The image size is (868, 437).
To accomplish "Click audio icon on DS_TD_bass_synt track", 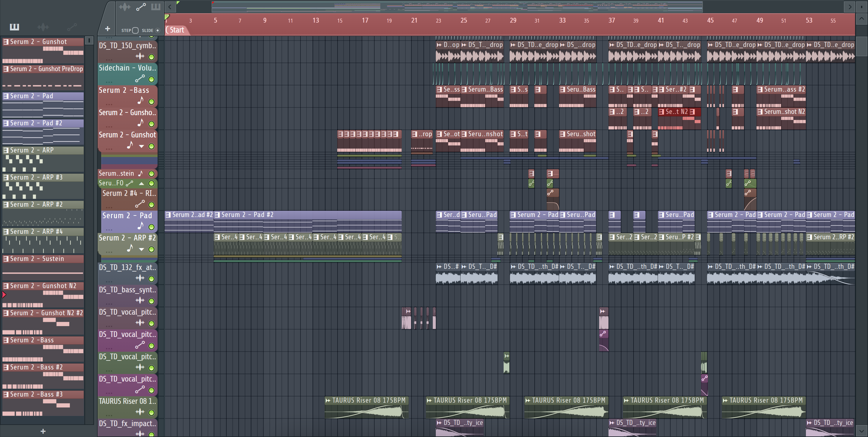I will point(140,300).
